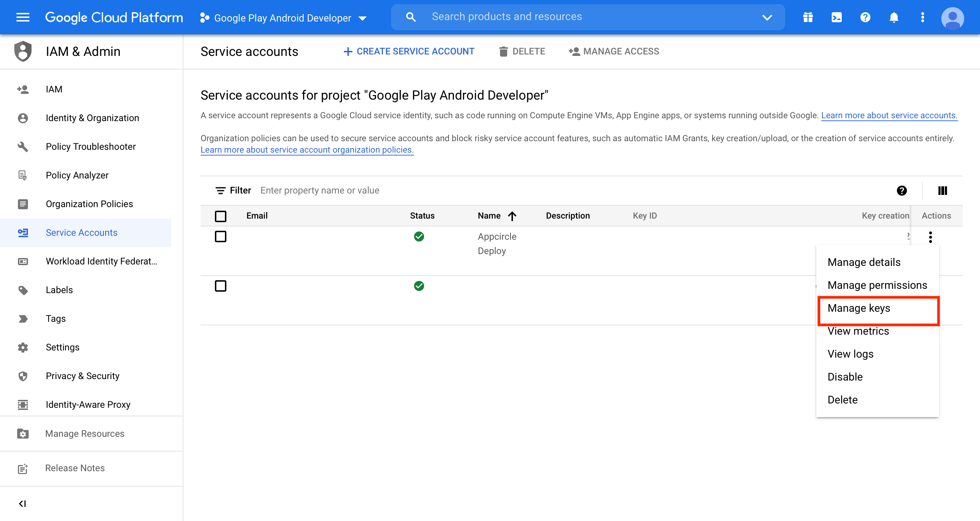The image size is (980, 521).
Task: Select Manage permissions in actions menu
Action: point(877,285)
